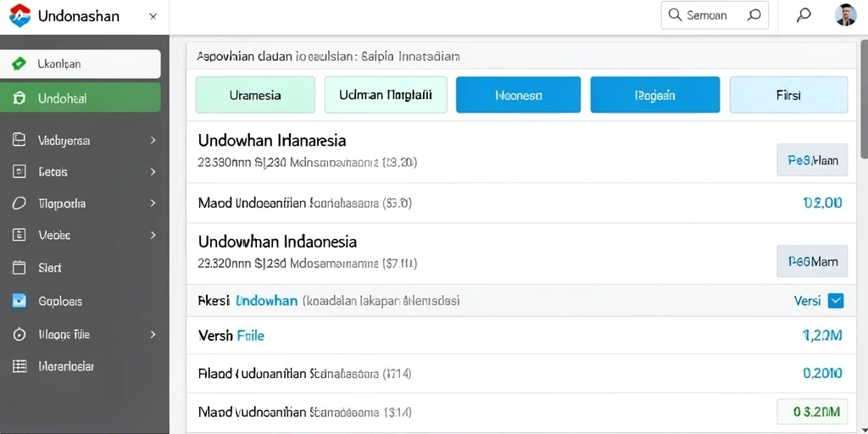Click the Tleporda sidebar icon
The height and width of the screenshot is (434, 868).
(x=19, y=203)
